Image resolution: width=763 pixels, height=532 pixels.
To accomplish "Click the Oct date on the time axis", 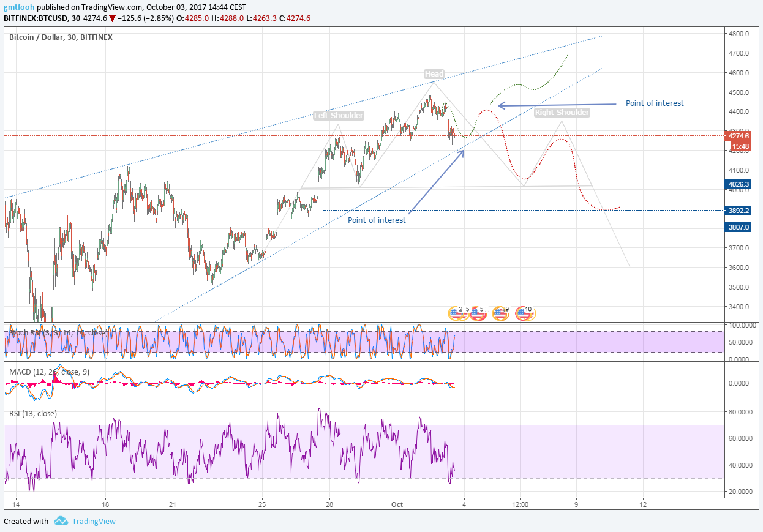I will 397,504.
